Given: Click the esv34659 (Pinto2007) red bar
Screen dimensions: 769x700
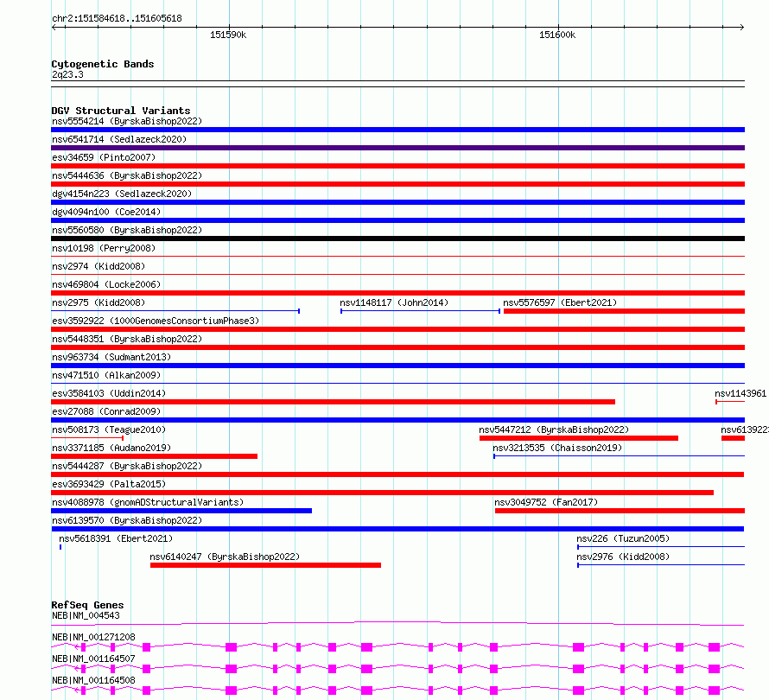Looking at the screenshot, I should click(397, 166).
